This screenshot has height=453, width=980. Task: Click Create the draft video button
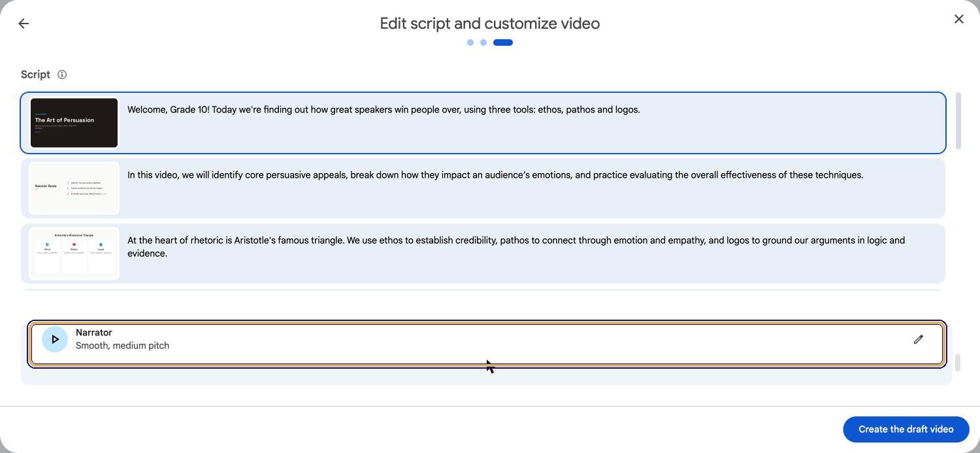tap(906, 429)
